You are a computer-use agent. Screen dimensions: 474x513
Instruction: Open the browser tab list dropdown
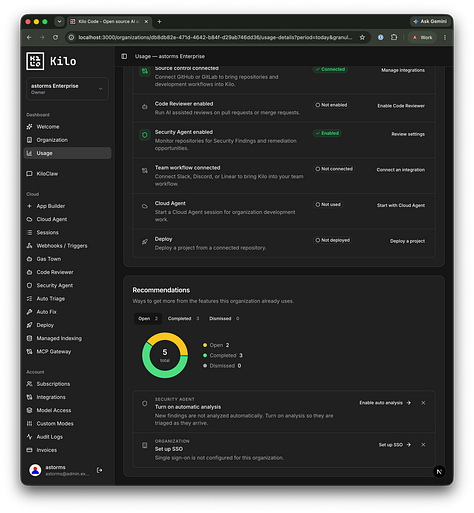(59, 22)
